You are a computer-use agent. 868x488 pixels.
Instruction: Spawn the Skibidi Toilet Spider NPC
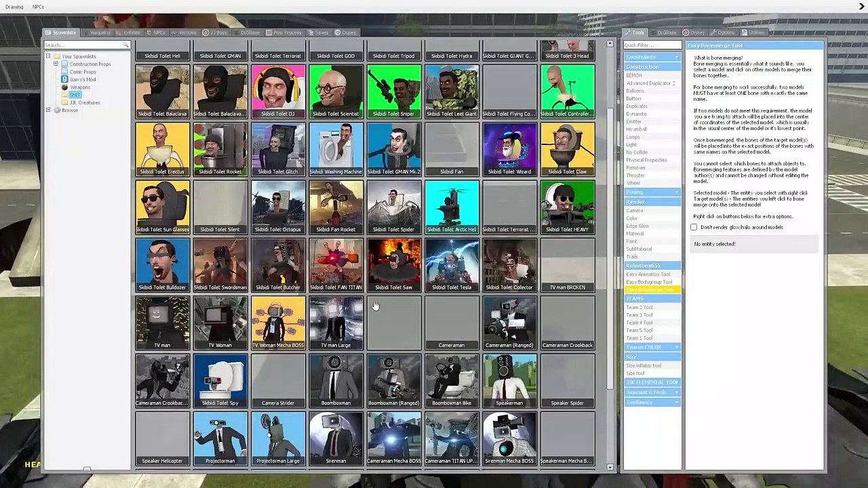tap(394, 207)
